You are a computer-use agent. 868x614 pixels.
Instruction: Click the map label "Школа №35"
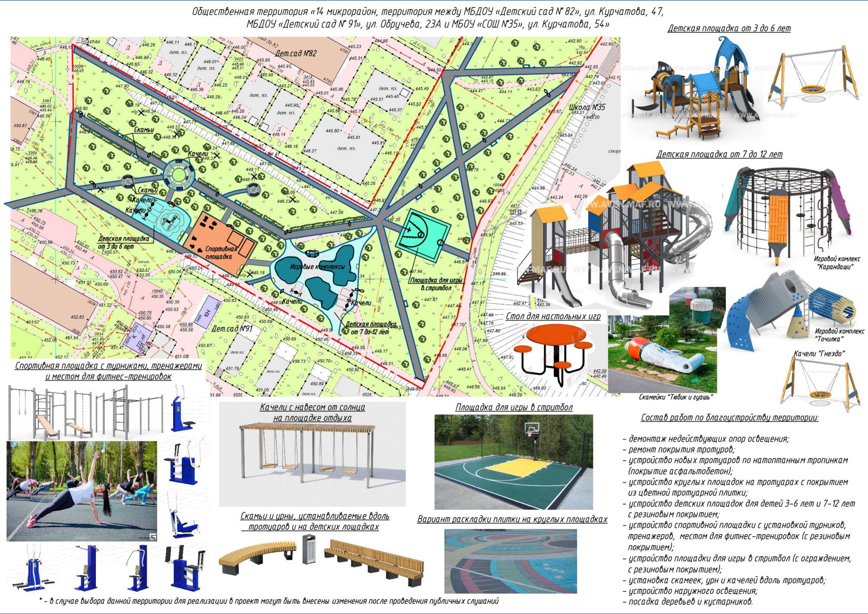[586, 107]
